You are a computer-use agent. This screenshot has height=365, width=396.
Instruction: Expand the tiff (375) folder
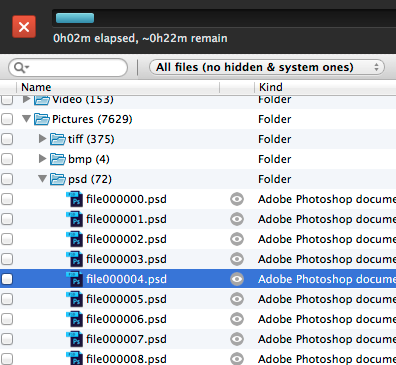click(42, 139)
